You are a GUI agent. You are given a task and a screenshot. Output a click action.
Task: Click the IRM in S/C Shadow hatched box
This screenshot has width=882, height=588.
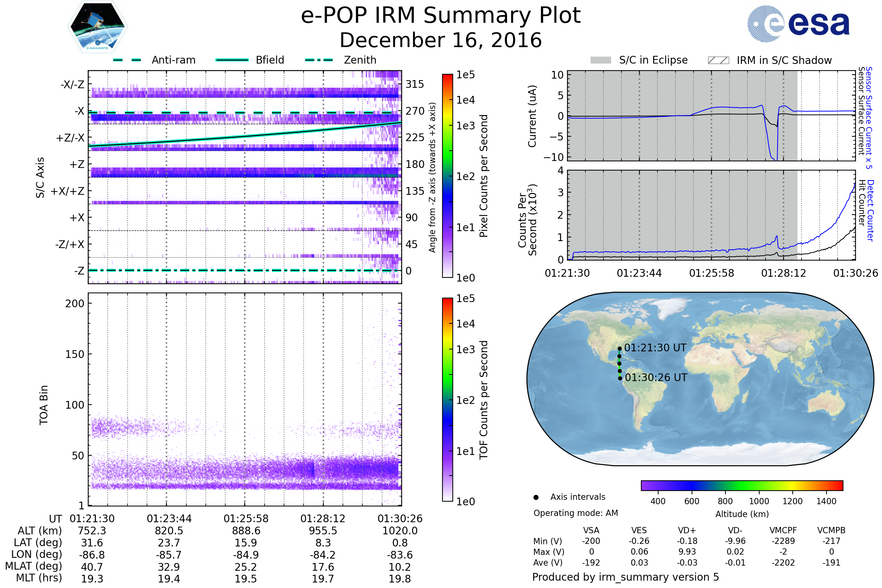tap(718, 60)
